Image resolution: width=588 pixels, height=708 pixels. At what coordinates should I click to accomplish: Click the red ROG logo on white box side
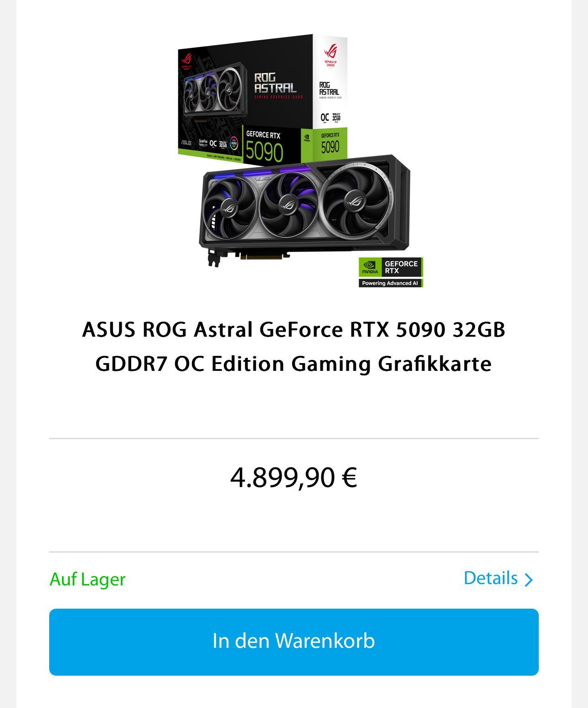coord(330,52)
